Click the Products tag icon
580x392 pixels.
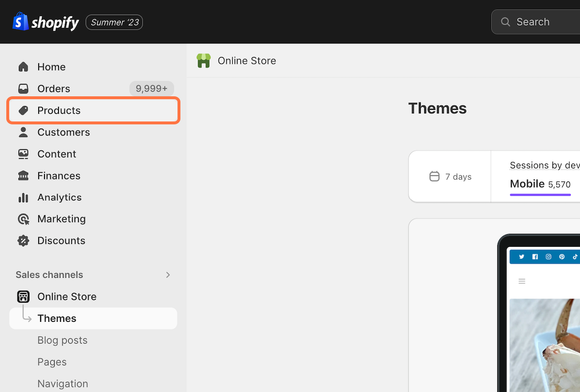pyautogui.click(x=23, y=110)
